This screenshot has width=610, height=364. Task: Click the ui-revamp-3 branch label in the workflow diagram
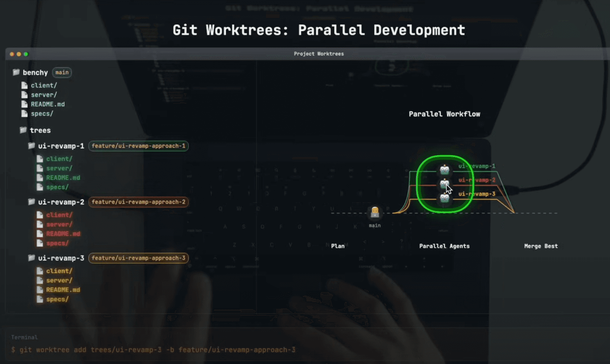[477, 194]
